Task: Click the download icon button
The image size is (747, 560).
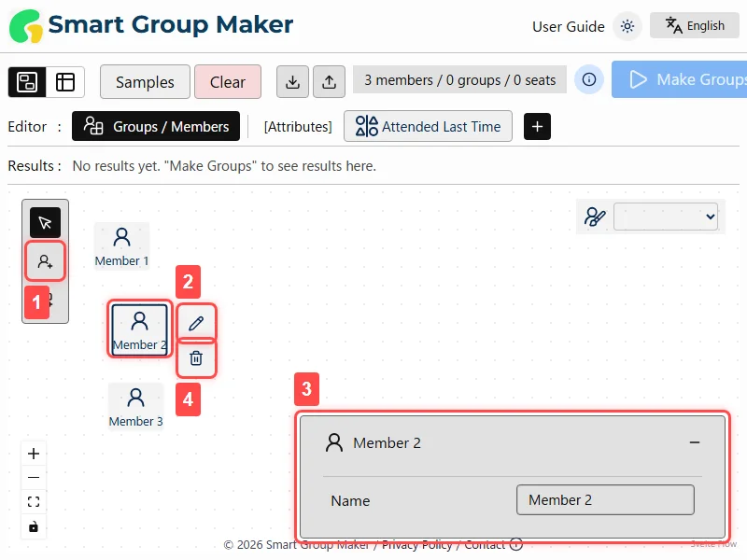Action: point(292,82)
